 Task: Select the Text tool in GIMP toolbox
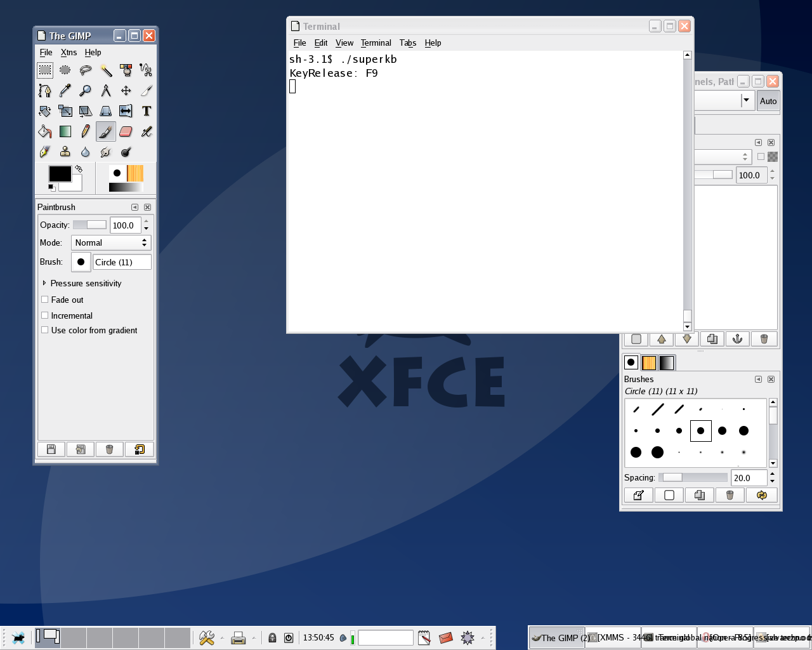147,111
